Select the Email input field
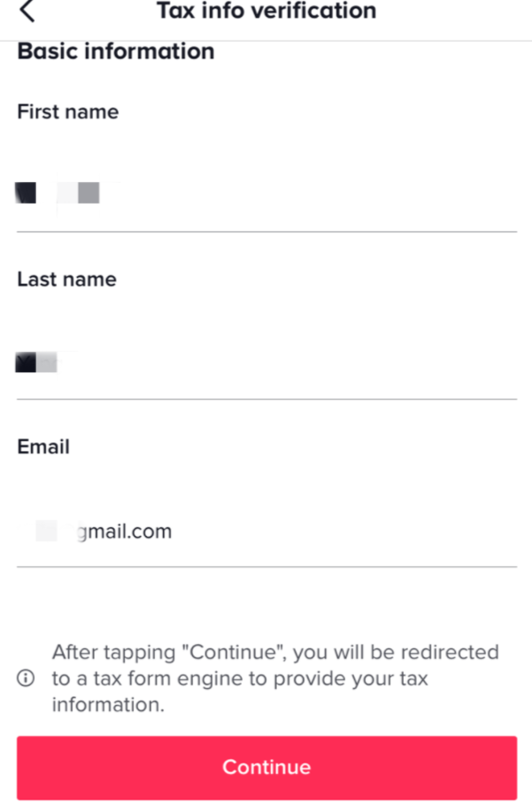The width and height of the screenshot is (532, 812). click(266, 531)
